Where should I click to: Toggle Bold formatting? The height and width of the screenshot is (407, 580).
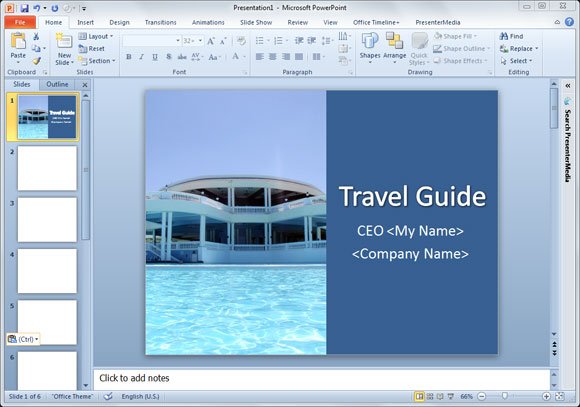[x=129, y=57]
